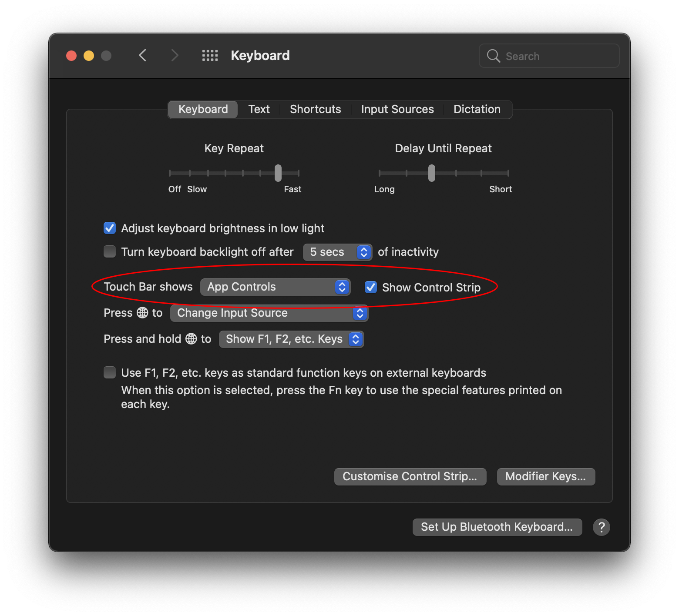679x616 pixels.
Task: Click the Long label under Delay Until Repeat
Action: pos(384,189)
